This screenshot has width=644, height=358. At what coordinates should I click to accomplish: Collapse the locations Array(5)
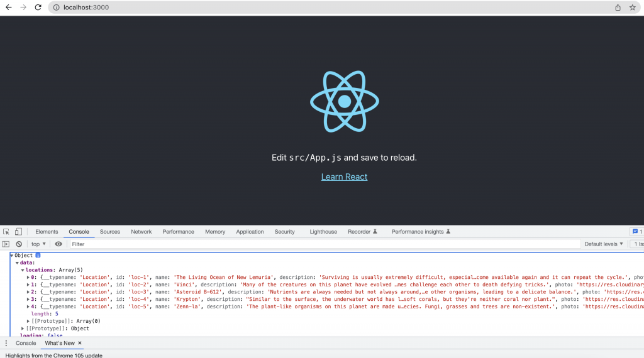tap(23, 270)
